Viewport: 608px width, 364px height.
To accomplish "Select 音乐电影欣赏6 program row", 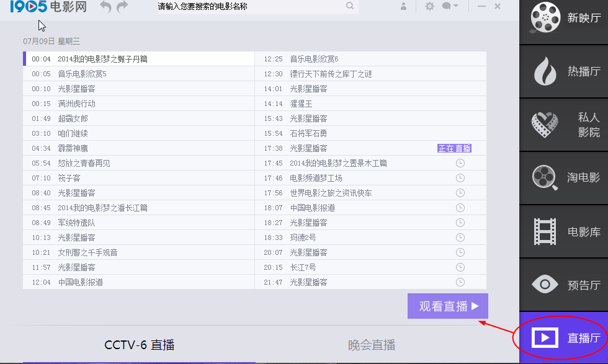I will coord(371,59).
